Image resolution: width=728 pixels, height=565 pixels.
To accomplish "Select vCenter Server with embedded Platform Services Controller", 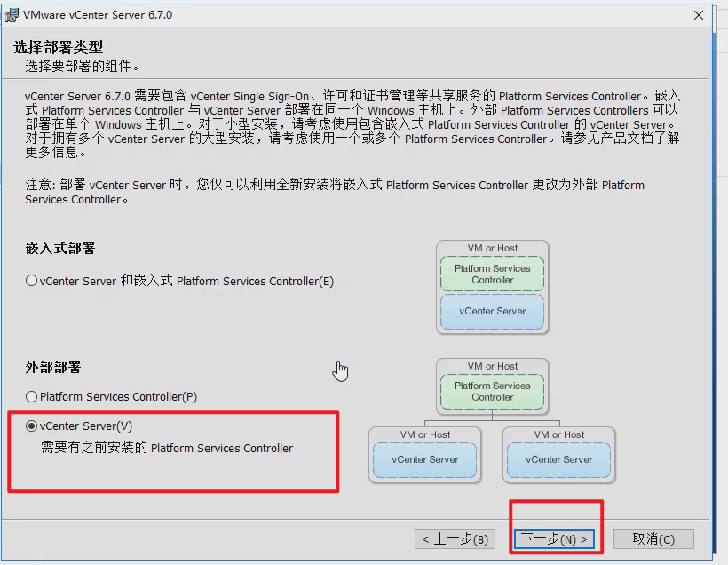I will coord(179,281).
